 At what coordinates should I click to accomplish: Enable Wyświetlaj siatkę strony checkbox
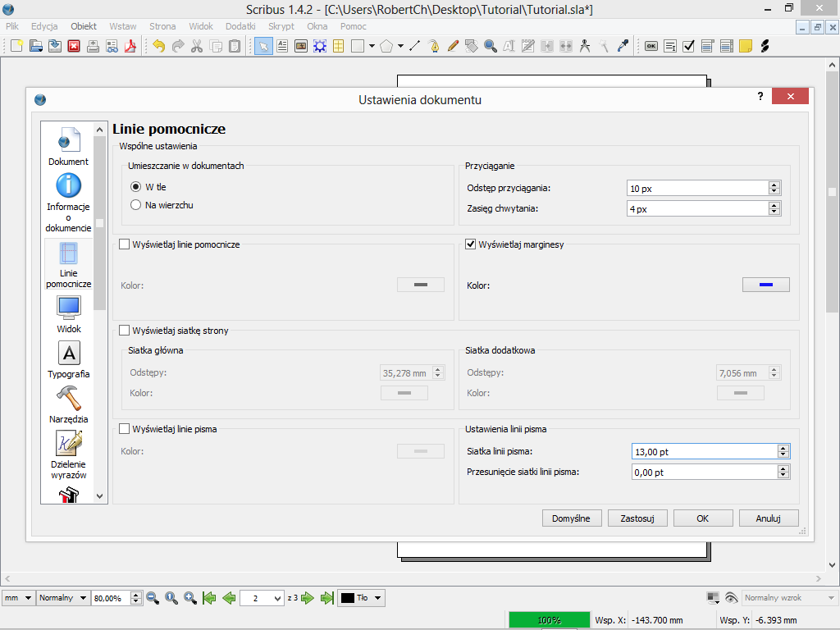tap(125, 331)
